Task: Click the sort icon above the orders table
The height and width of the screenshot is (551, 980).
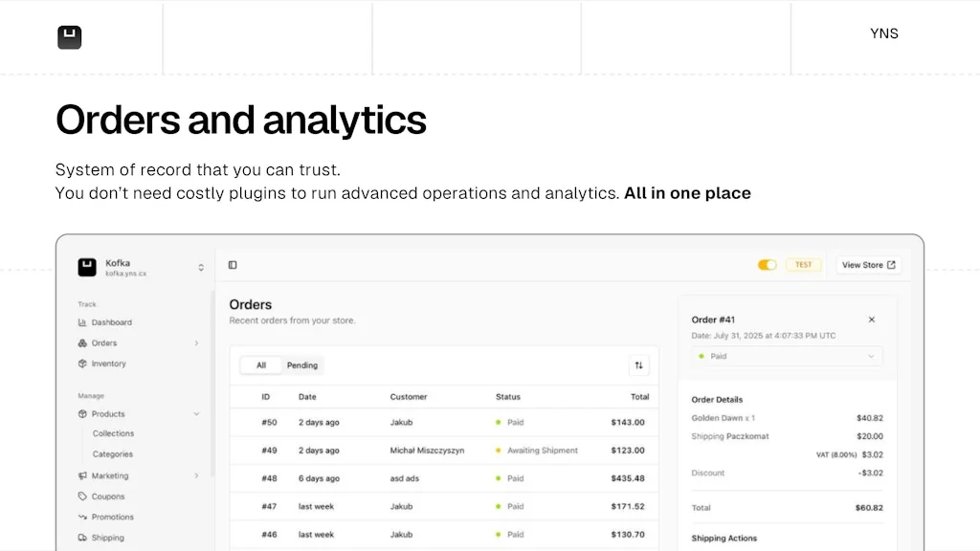Action: 638,365
